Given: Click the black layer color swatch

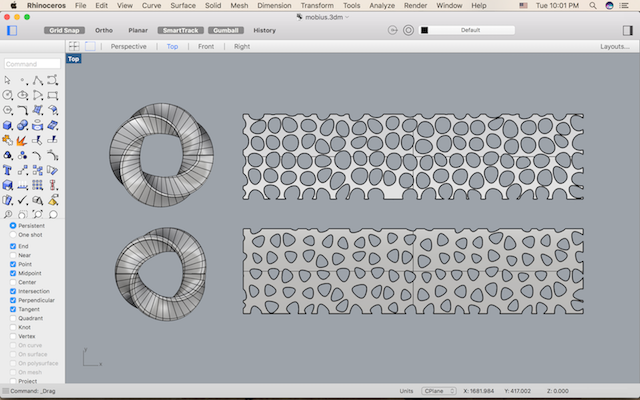Looking at the screenshot, I should click(x=424, y=30).
